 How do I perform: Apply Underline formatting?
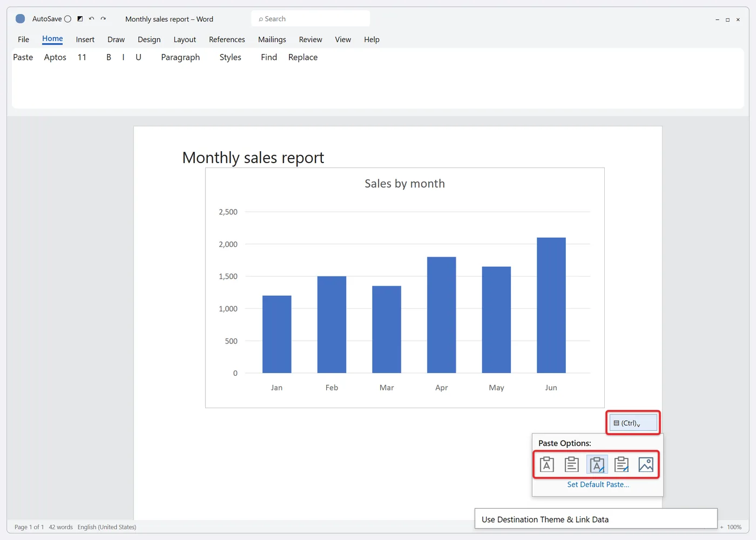point(138,57)
